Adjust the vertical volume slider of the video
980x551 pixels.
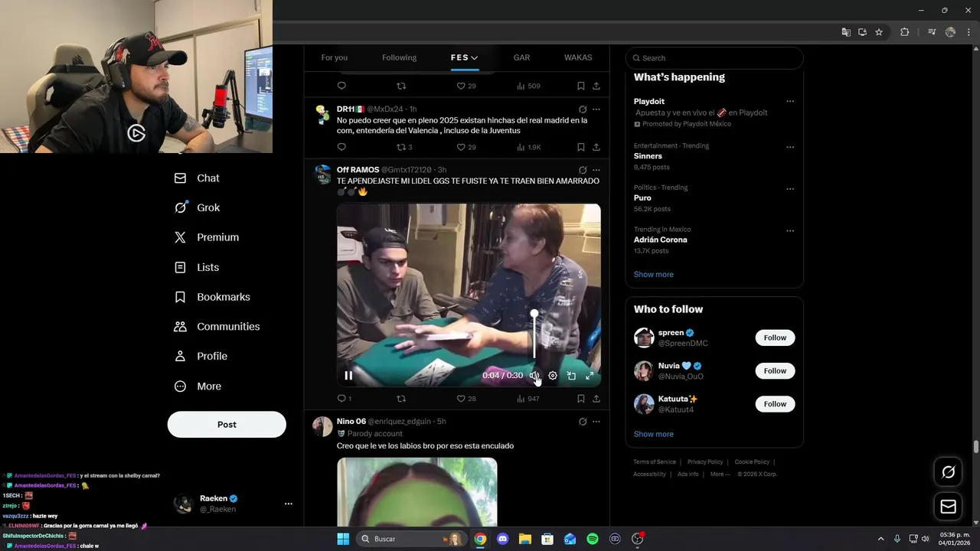coord(534,335)
